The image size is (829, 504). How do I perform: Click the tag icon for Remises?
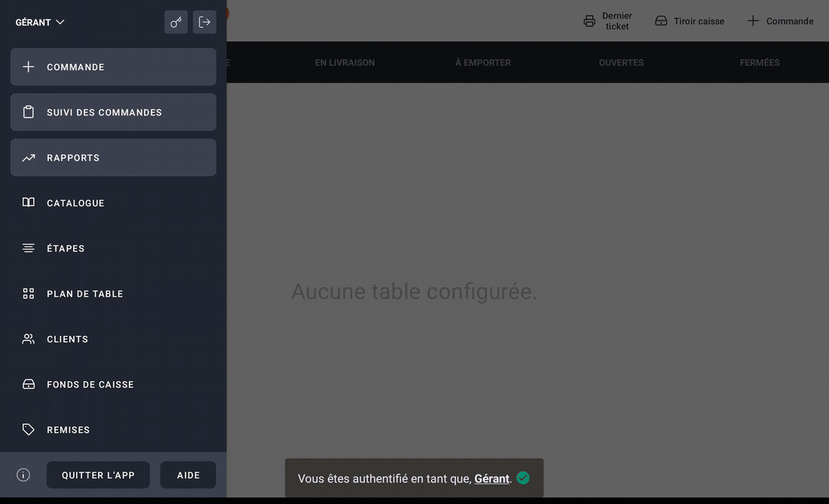(x=29, y=429)
